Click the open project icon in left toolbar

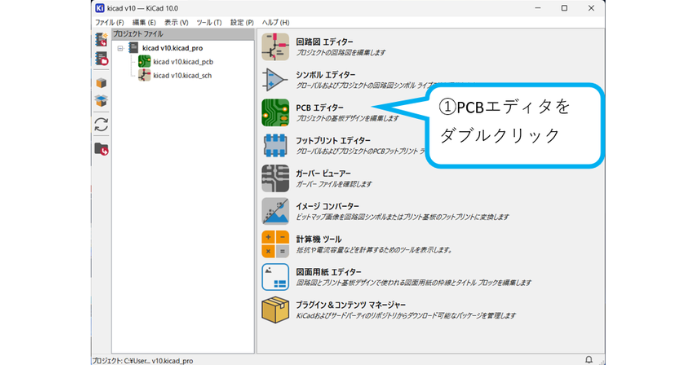tap(101, 58)
